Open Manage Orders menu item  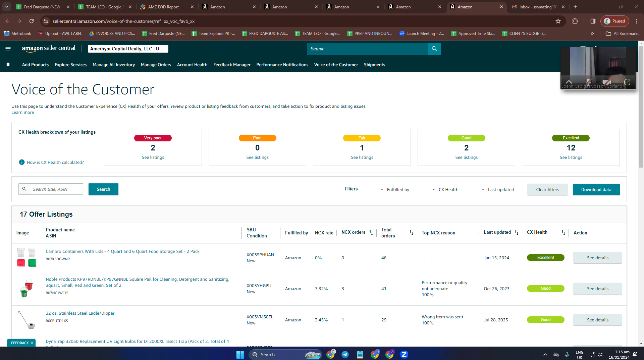(156, 64)
